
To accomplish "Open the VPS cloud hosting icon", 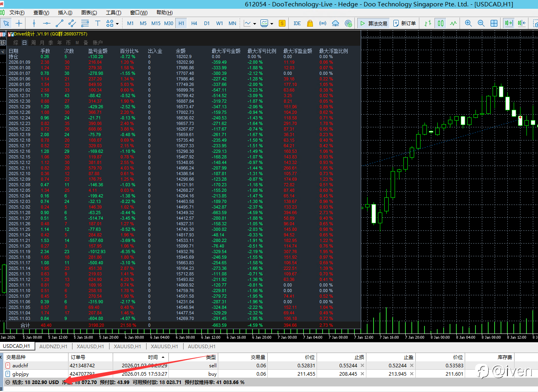I will (335, 23).
